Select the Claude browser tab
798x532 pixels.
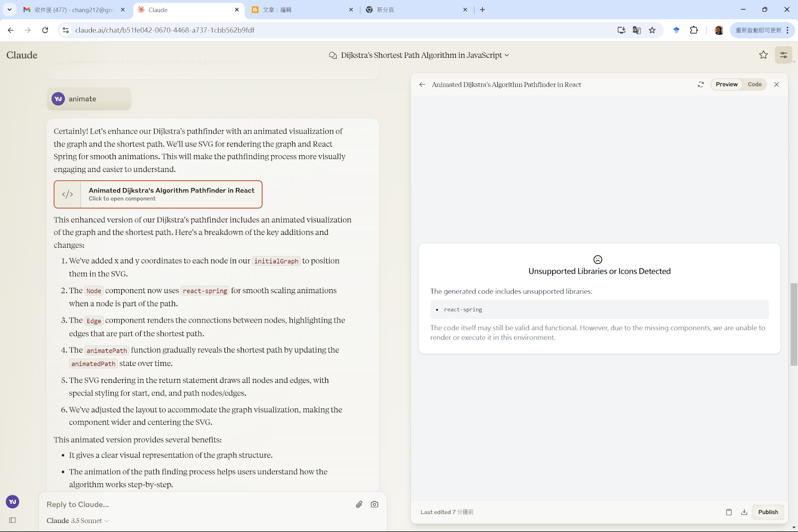coord(188,10)
